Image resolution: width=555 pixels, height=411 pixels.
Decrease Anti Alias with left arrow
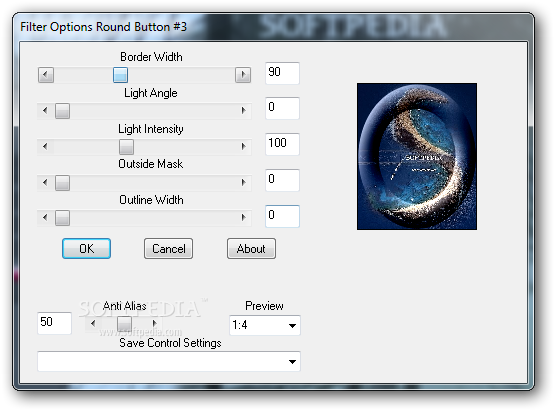tap(93, 323)
